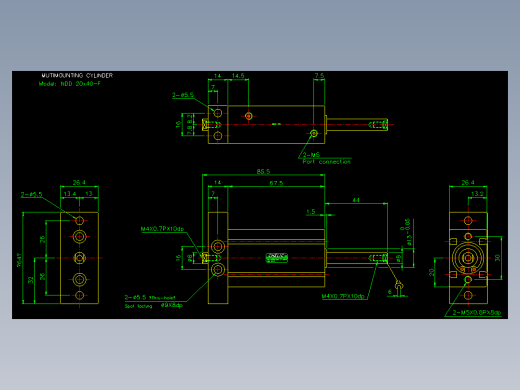
Task: Click the "44" rod extension dimension
Action: [356, 200]
